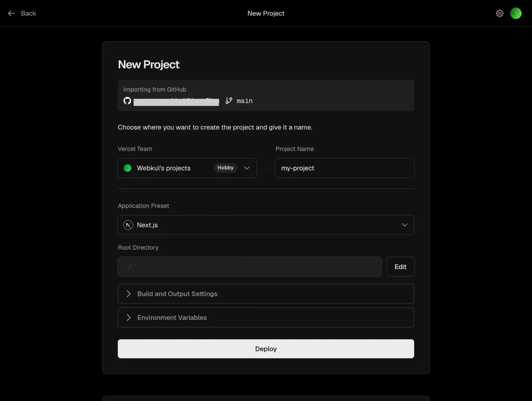Click the New Project title in top bar
This screenshot has width=532, height=401.
[266, 13]
